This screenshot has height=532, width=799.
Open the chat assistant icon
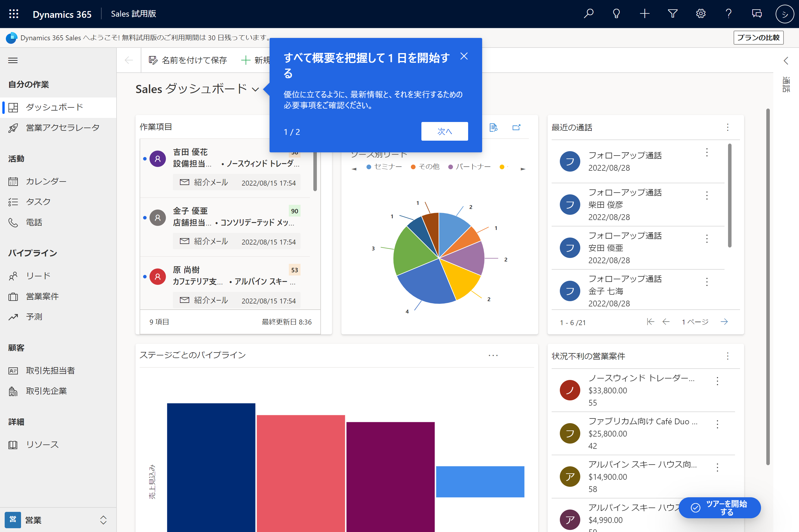[x=757, y=14]
